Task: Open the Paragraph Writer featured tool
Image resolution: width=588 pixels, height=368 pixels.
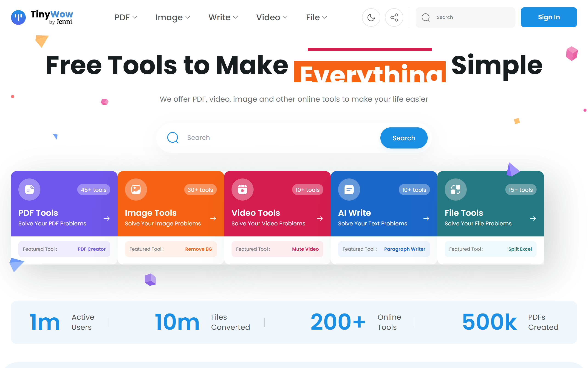Action: [x=404, y=249]
